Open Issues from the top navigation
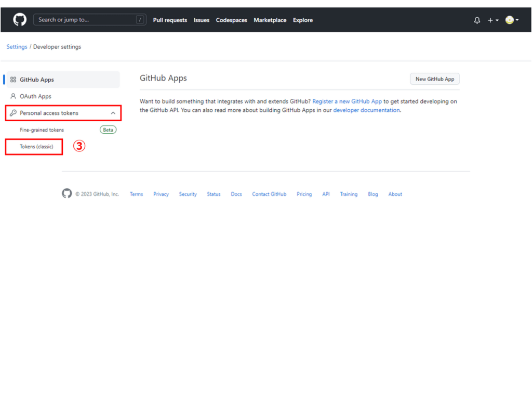The height and width of the screenshot is (400, 532). click(202, 20)
